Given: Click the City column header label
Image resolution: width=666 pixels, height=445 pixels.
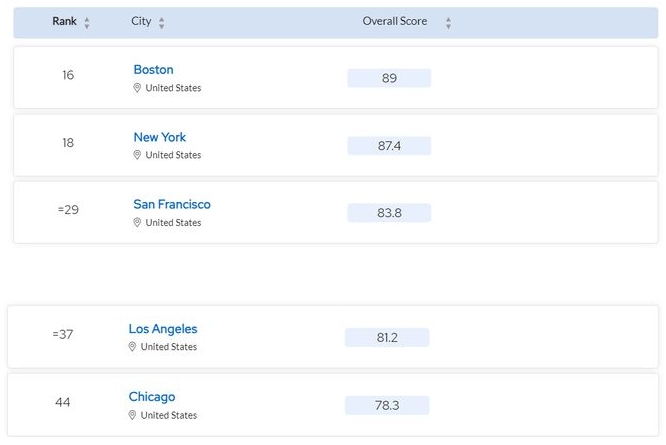Looking at the screenshot, I should (141, 21).
